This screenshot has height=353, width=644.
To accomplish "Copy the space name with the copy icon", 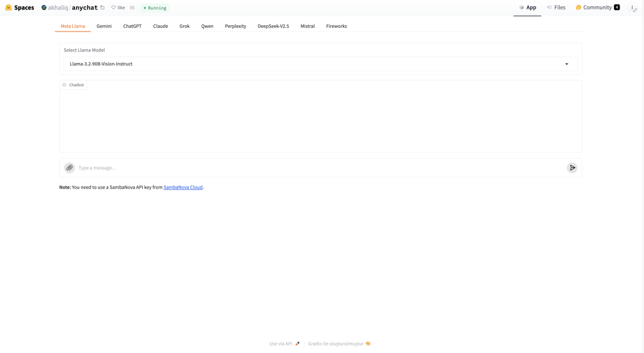I will coord(103,8).
